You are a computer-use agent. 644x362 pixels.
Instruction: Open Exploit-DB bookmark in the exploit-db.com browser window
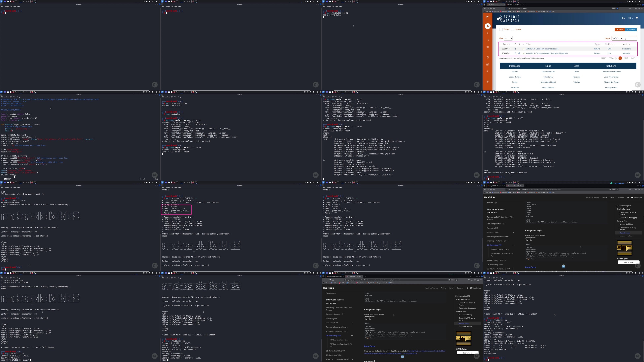(x=531, y=11)
